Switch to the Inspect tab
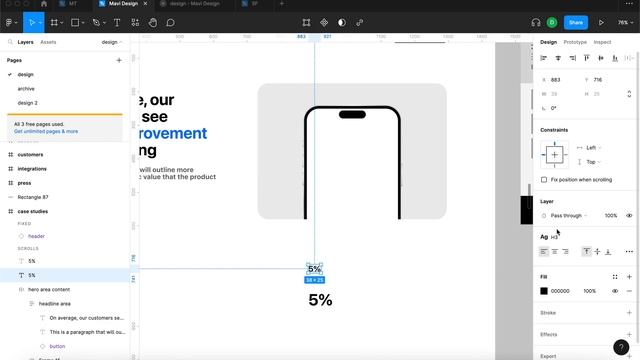This screenshot has width=640, height=360. coord(602,42)
